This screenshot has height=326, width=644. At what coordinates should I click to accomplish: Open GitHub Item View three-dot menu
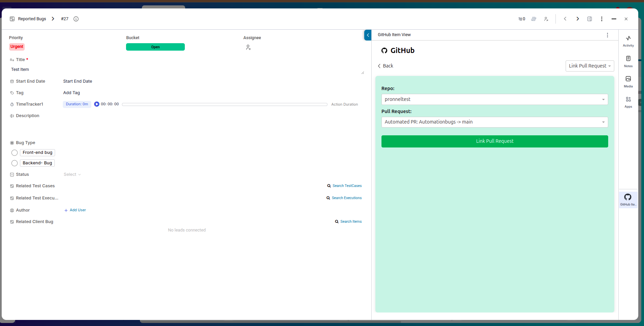tap(608, 35)
